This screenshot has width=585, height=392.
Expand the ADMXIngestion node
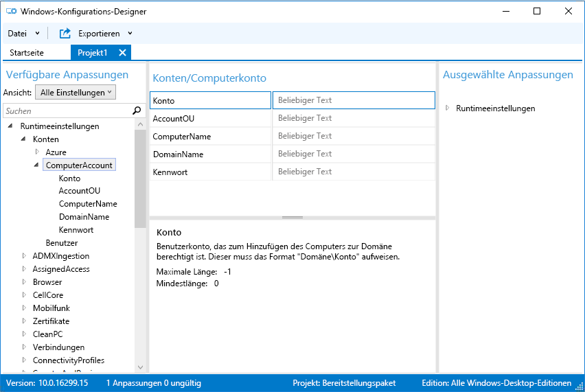(24, 255)
